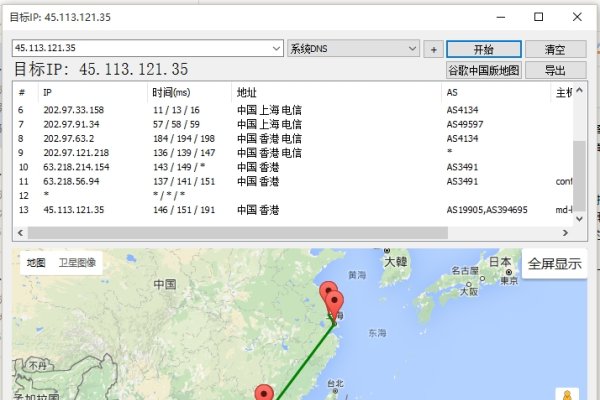Image resolution: width=600 pixels, height=400 pixels.
Task: Click the horizontal scroll left arrow
Action: tap(21, 232)
